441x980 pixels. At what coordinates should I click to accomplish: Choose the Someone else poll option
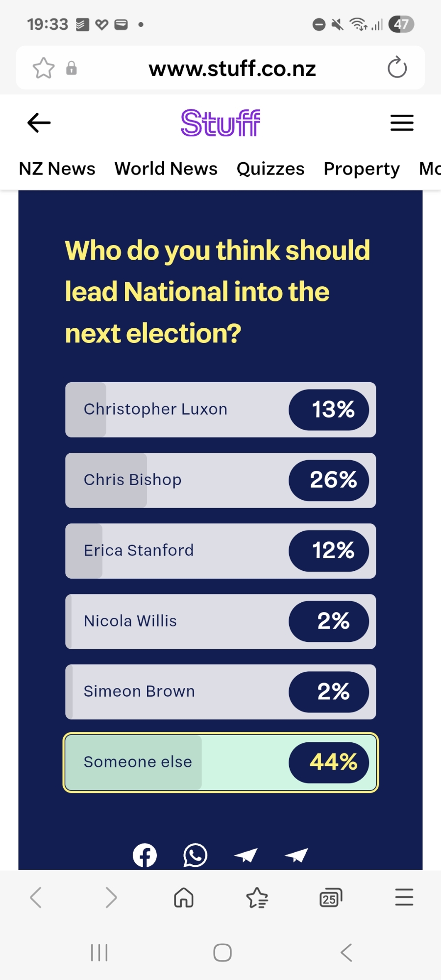[x=220, y=762]
